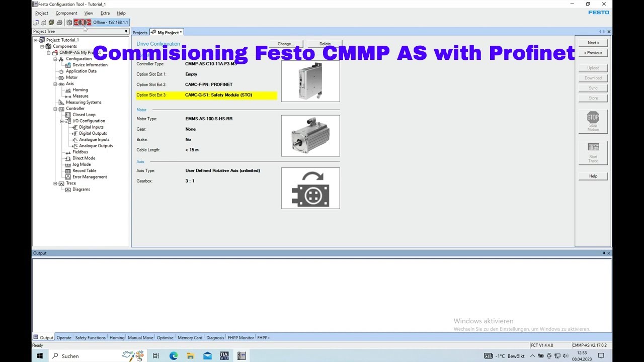Open Measuring Systems in project tree
Screen dimensions: 644x362
(x=84, y=102)
